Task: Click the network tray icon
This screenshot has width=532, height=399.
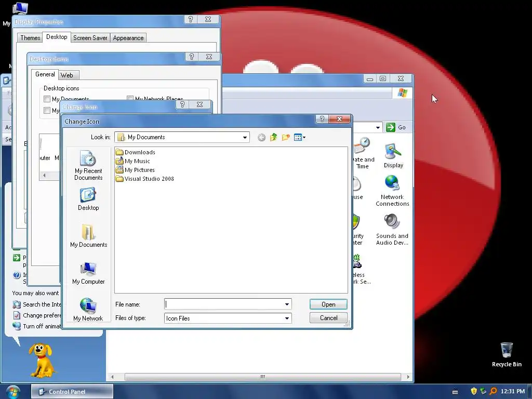Action: [x=483, y=391]
